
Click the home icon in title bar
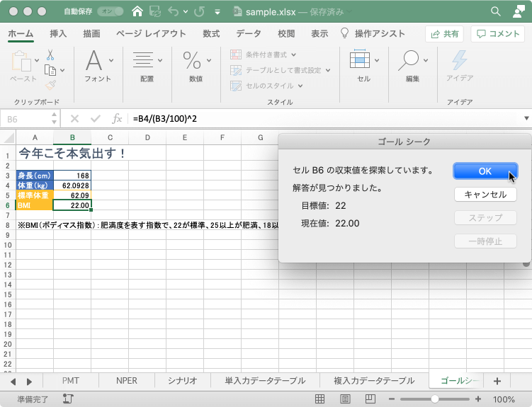137,11
